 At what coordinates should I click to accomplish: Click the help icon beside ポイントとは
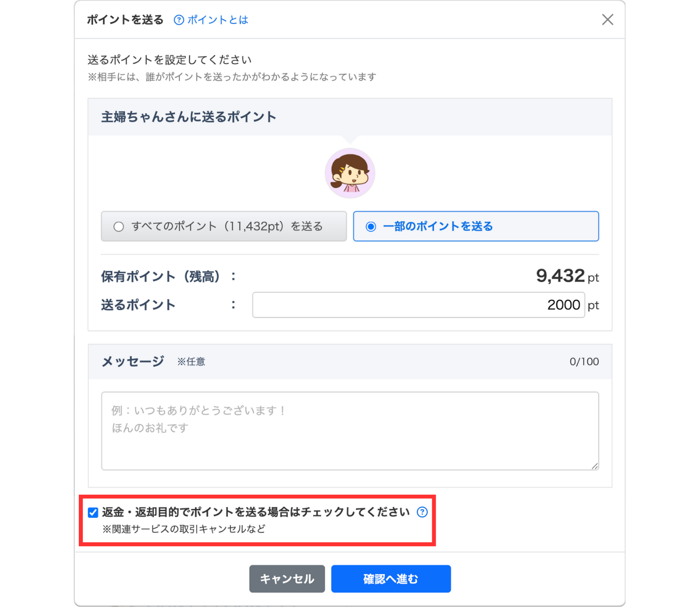pyautogui.click(x=178, y=20)
